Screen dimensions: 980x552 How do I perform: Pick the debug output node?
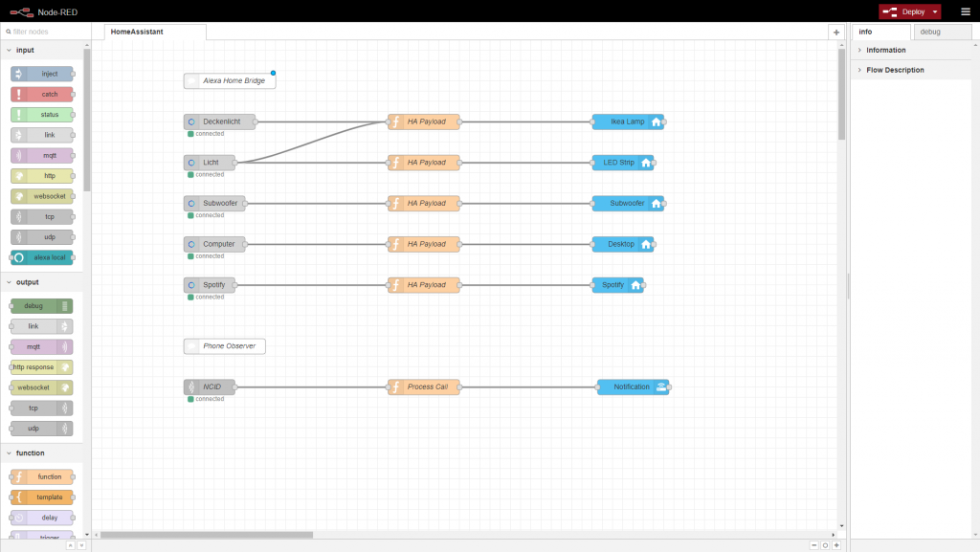(x=40, y=305)
